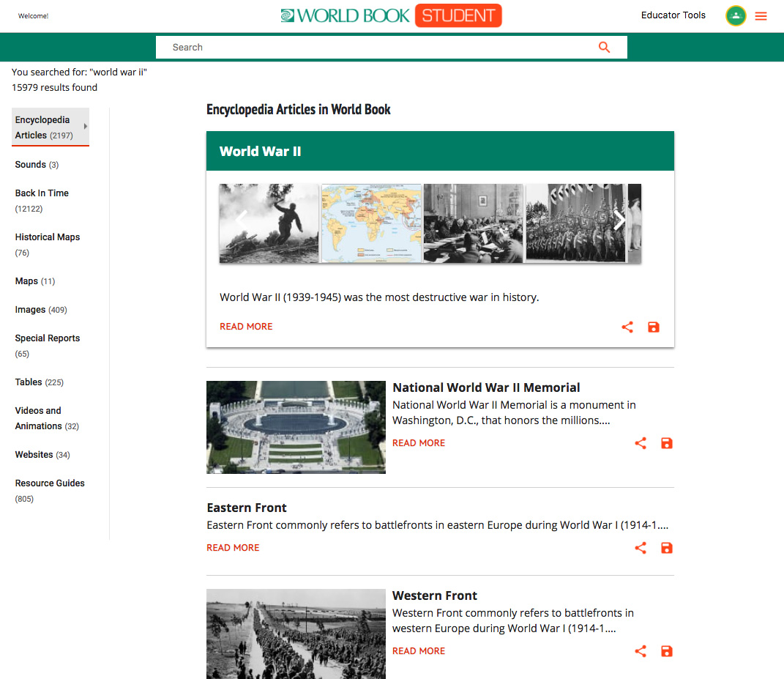Open Eastern Front article title
This screenshot has width=784, height=679.
[x=247, y=508]
